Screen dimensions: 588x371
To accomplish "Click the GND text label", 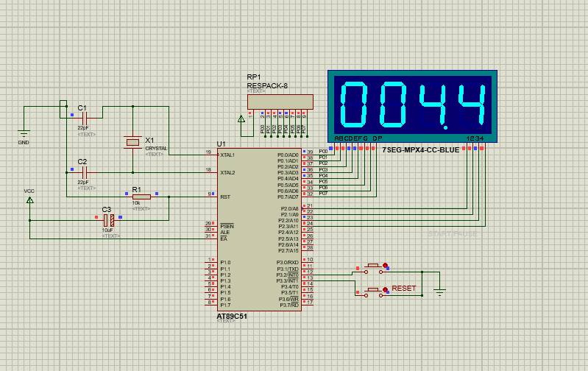I will point(24,143).
